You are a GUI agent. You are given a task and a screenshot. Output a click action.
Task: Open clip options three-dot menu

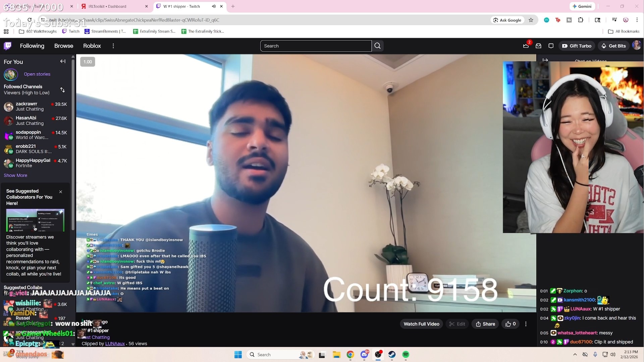[x=526, y=324]
